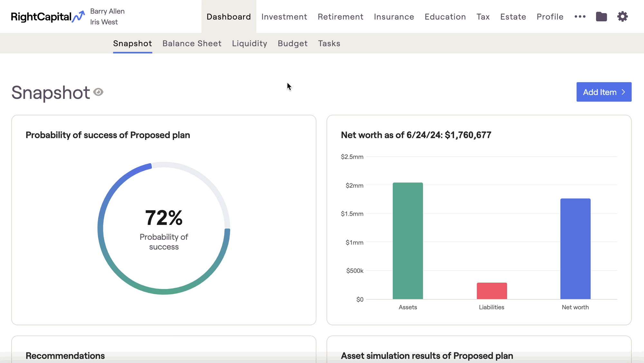Click the client name Barry Allen
644x363 pixels.
pos(107,11)
